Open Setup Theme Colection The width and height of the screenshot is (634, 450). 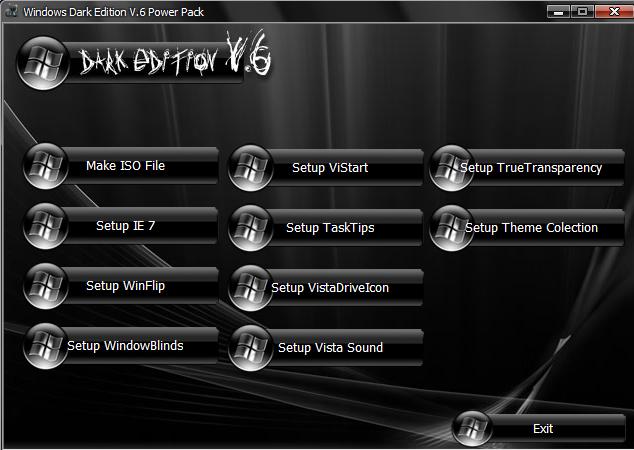(x=527, y=228)
